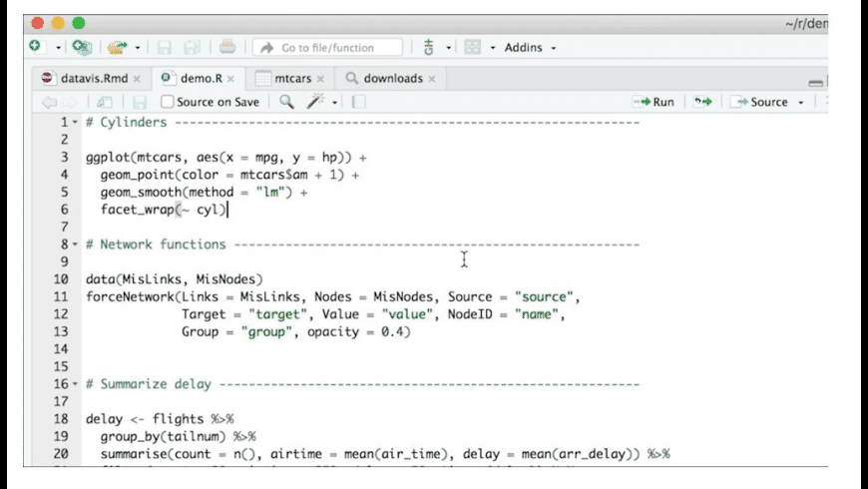Click the Re-run previous code icon
Viewport: 868px width, 489px height.
(703, 102)
